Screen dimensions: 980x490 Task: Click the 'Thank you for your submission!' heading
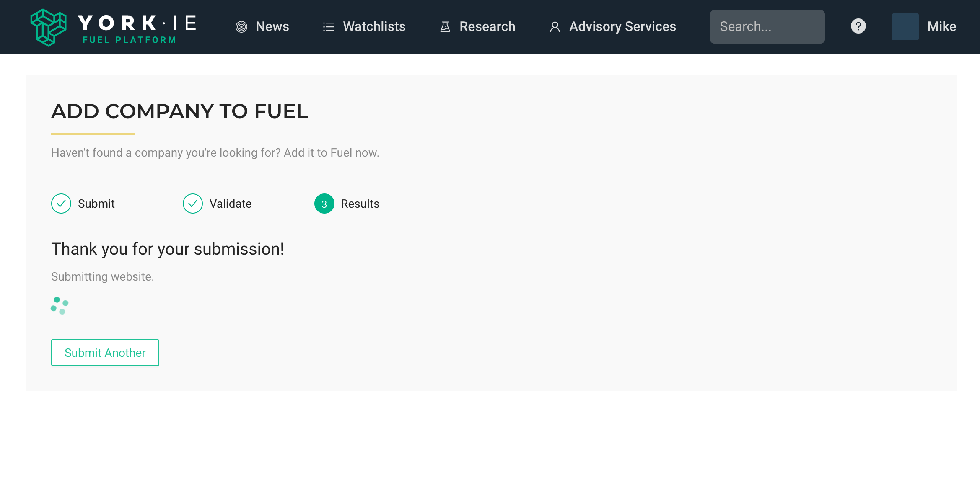pyautogui.click(x=168, y=249)
